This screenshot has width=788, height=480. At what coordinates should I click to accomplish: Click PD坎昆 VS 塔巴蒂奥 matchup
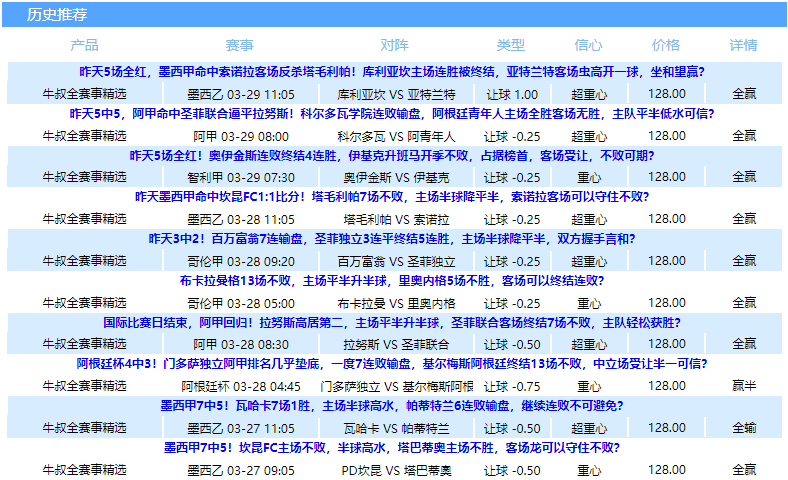point(397,471)
